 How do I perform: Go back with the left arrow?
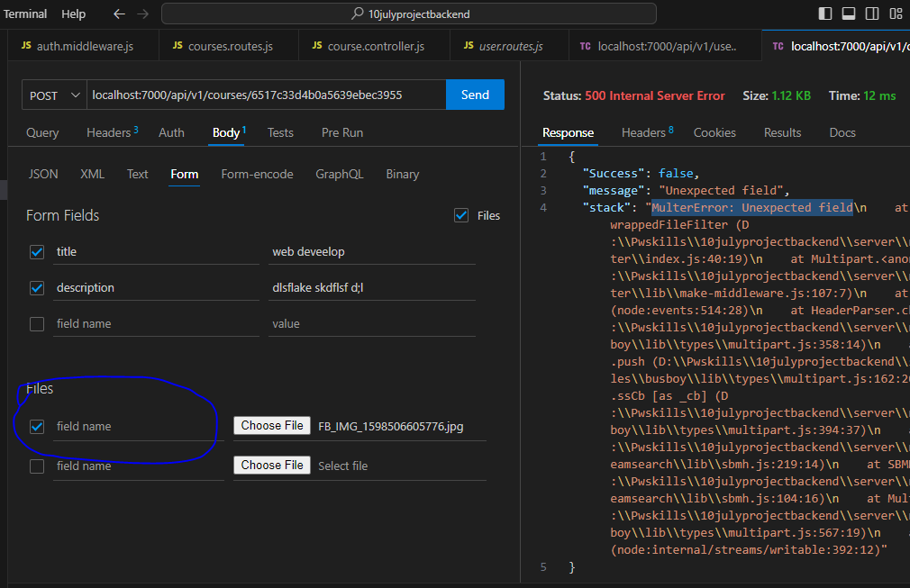click(x=119, y=14)
